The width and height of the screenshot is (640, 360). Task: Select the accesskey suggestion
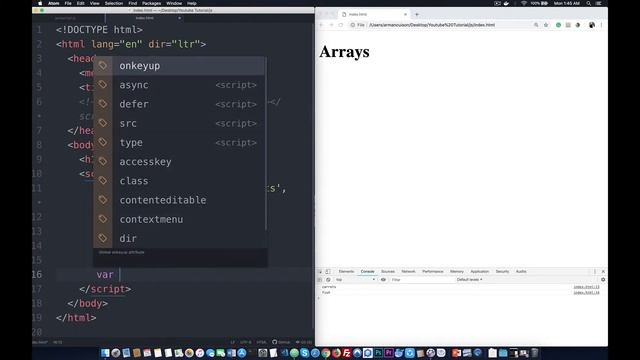click(x=179, y=162)
